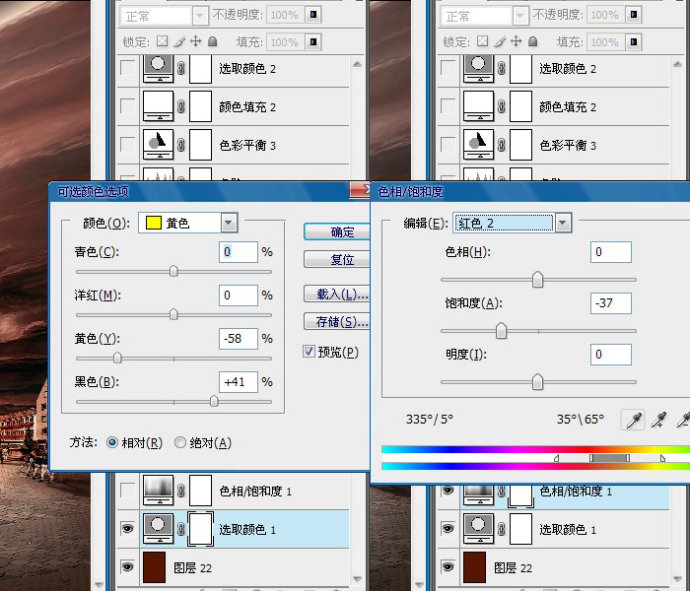
Task: Click lock position move icon in right panel
Action: click(x=516, y=41)
